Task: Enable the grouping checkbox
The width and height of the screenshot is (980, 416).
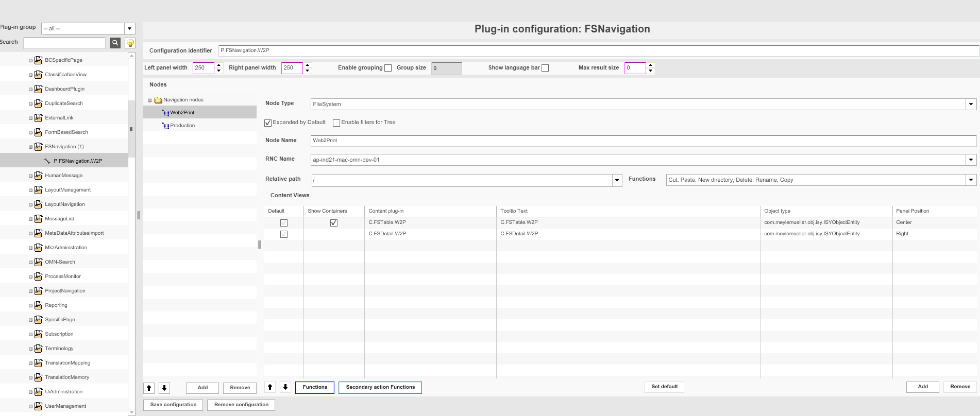Action: tap(388, 68)
